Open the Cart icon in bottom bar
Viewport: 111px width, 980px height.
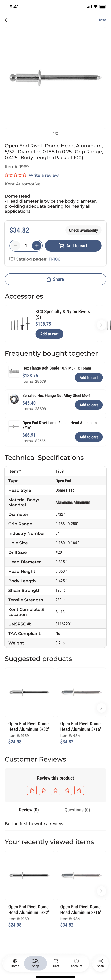click(56, 963)
